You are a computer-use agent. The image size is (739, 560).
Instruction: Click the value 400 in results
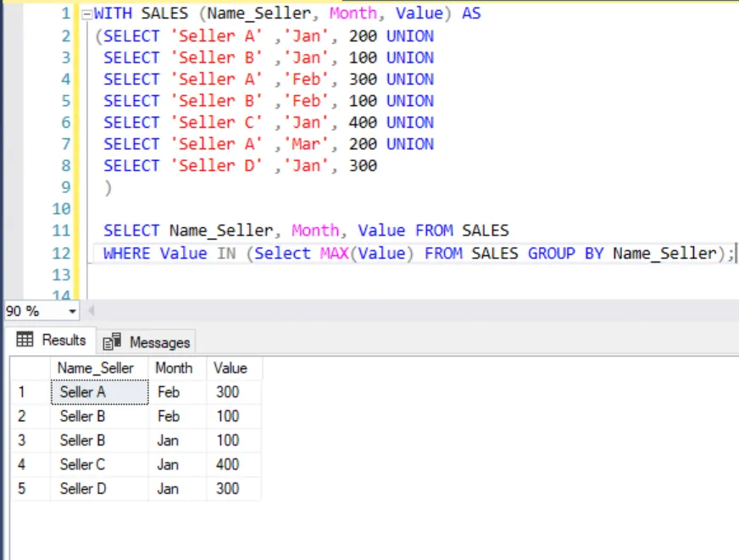(234, 464)
